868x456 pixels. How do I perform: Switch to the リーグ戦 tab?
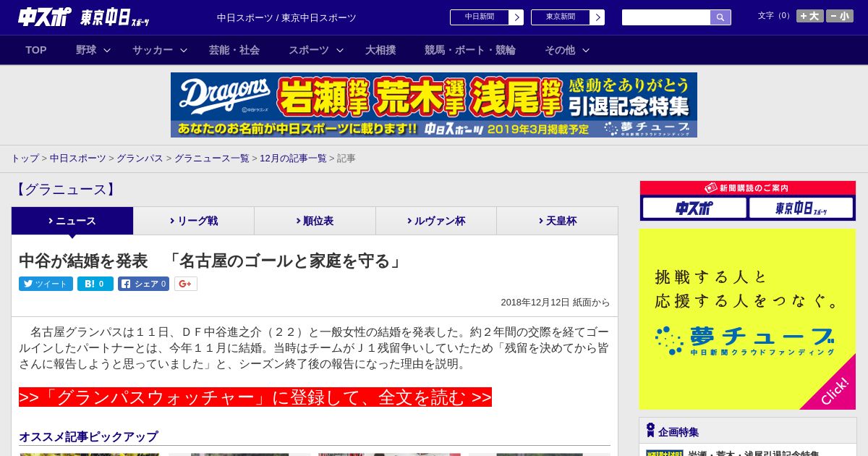tap(194, 221)
